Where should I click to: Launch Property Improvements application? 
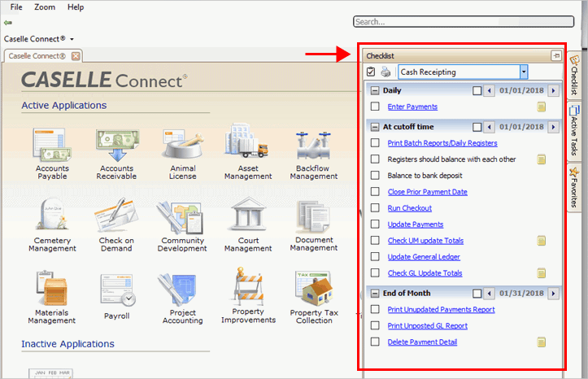coord(248,295)
